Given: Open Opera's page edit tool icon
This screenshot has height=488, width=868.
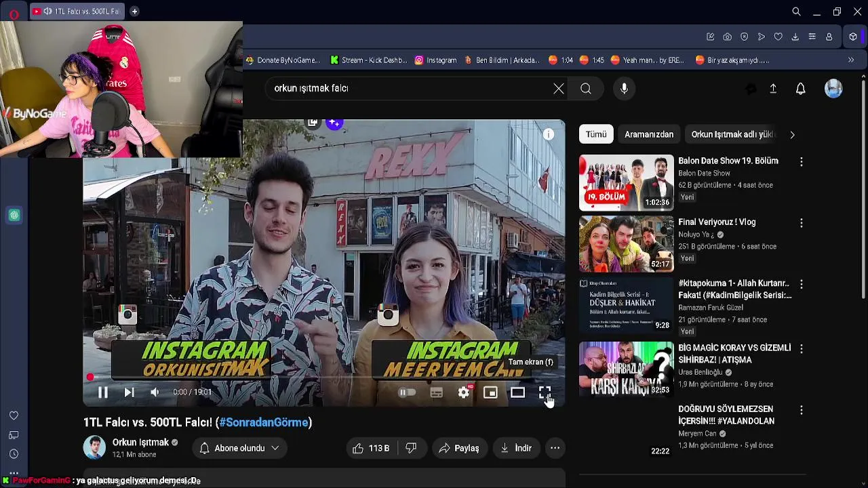Looking at the screenshot, I should pos(710,37).
